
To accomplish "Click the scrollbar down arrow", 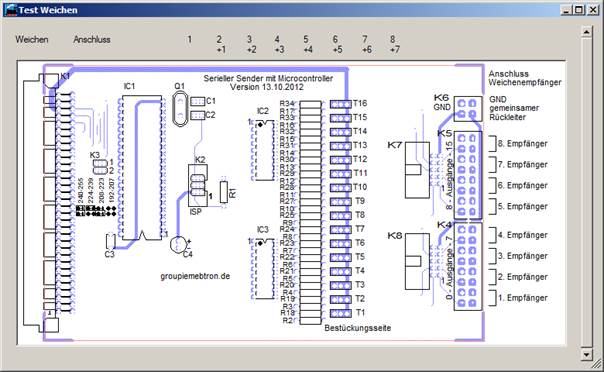I will pos(586,354).
